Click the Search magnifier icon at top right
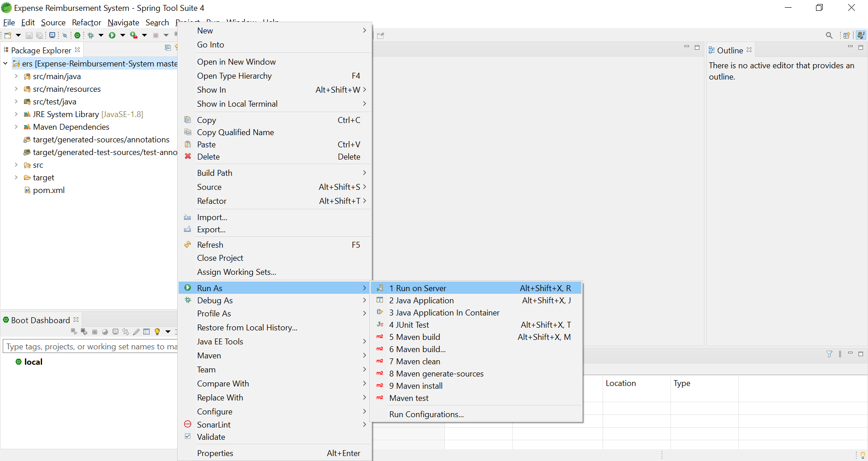This screenshot has height=461, width=868. pos(829,35)
